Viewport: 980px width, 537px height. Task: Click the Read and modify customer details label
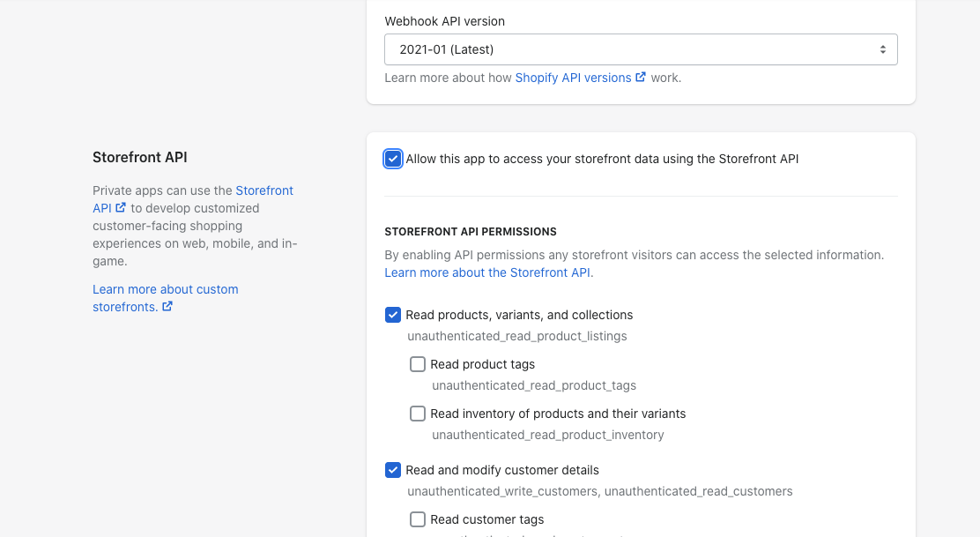[x=501, y=470]
